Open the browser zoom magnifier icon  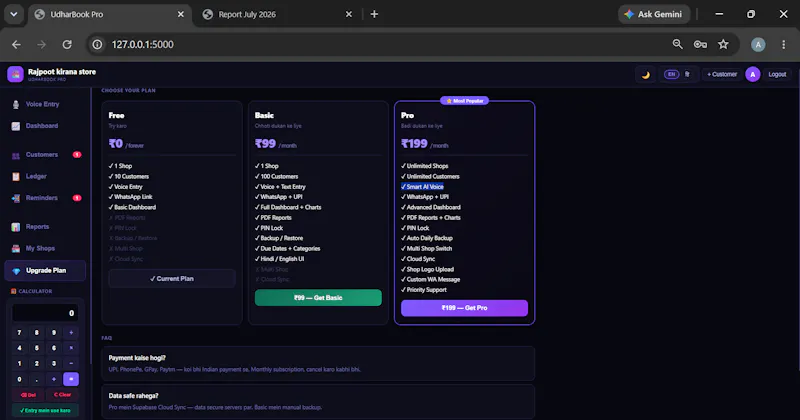[678, 44]
